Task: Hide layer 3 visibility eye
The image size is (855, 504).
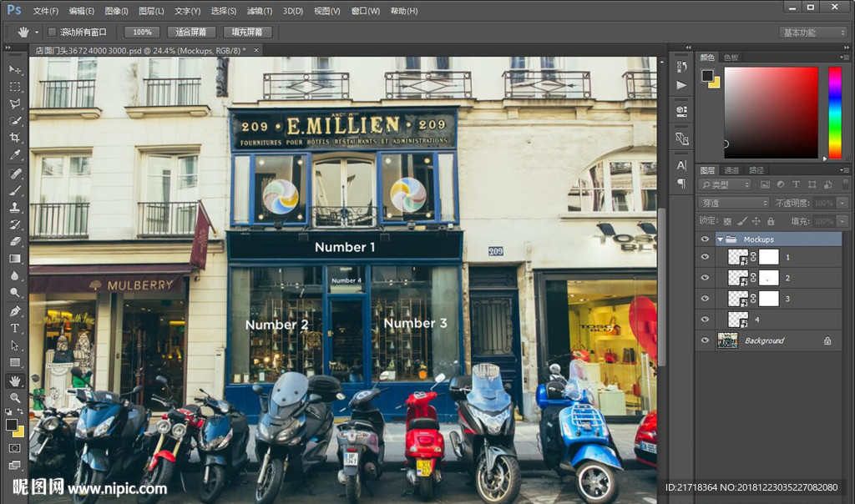Action: pyautogui.click(x=705, y=298)
